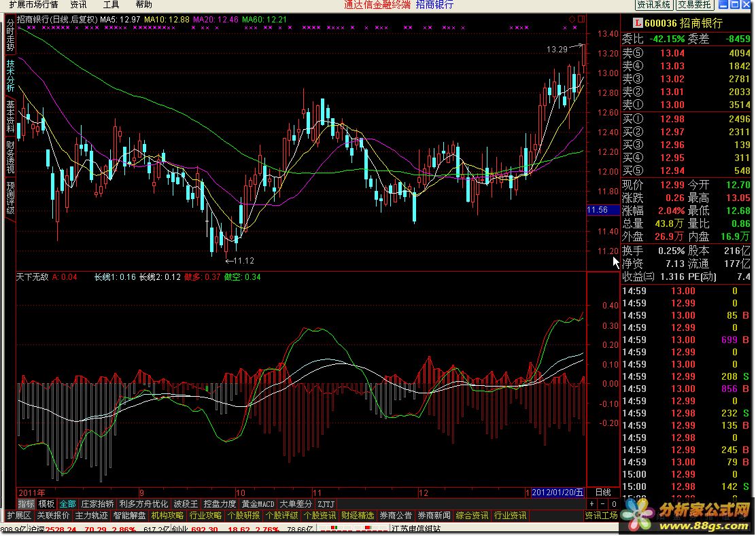
Task: Click the 0 reset button at the chart's bottom right
Action: coord(614,504)
